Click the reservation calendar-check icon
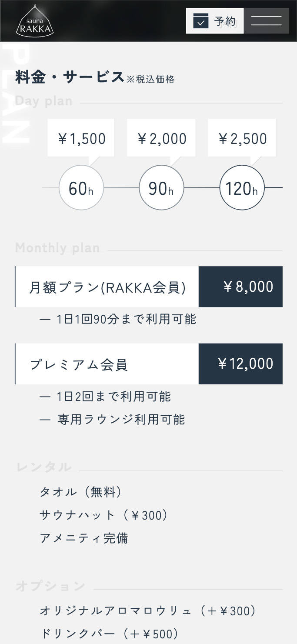 [201, 20]
